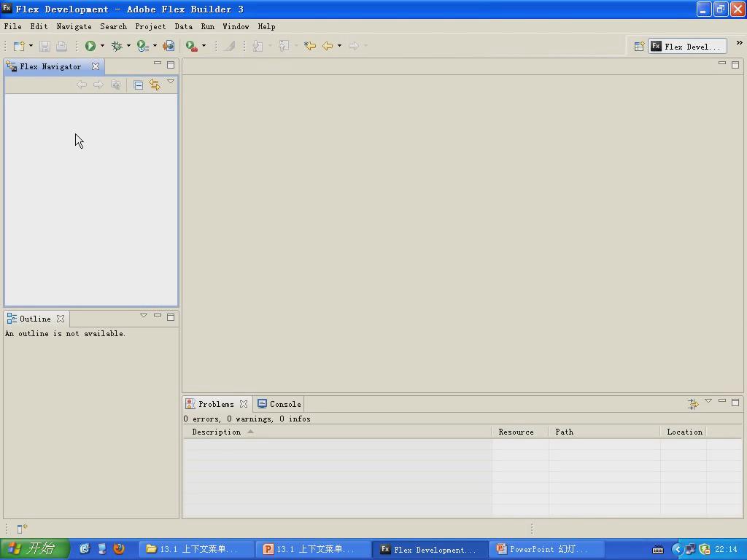Open the Help menu
The height and width of the screenshot is (560, 747).
point(266,27)
